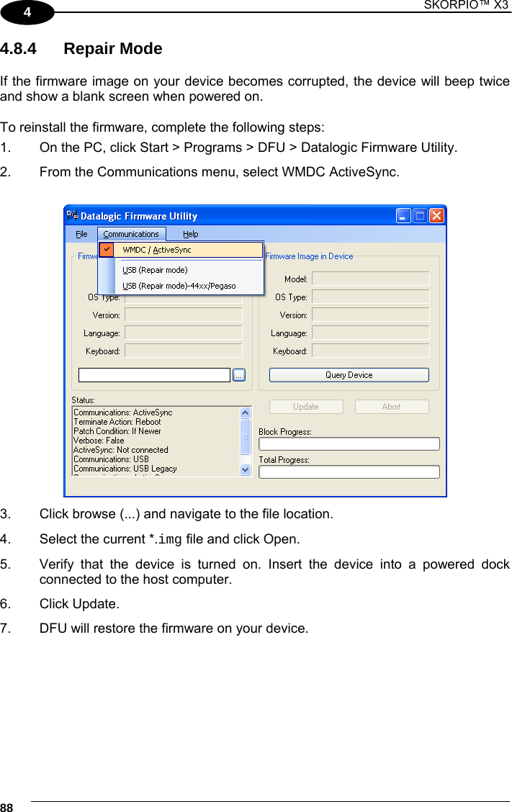Minimize the Firmware Utility window
This screenshot has width=512, height=812.
pos(403,215)
